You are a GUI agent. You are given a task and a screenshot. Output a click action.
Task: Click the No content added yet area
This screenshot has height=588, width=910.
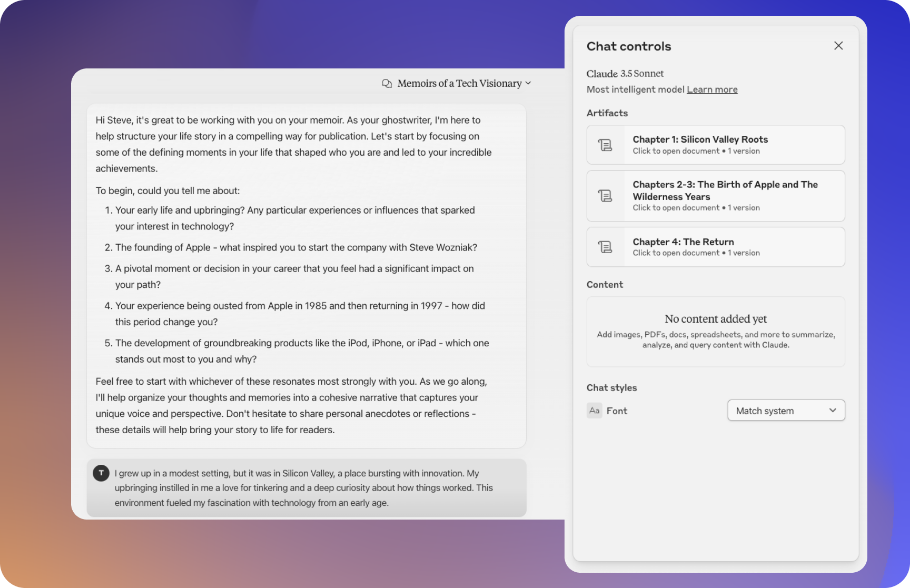(x=715, y=331)
